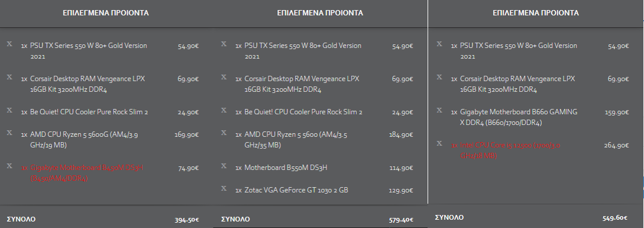Open red Intel CPU Core i5 12500 link
The height and width of the screenshot is (228, 644).
tap(510, 150)
